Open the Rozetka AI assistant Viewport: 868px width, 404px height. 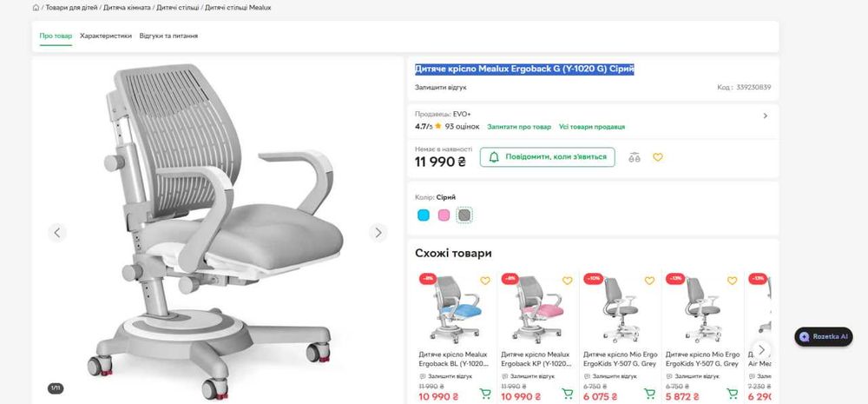coord(823,336)
